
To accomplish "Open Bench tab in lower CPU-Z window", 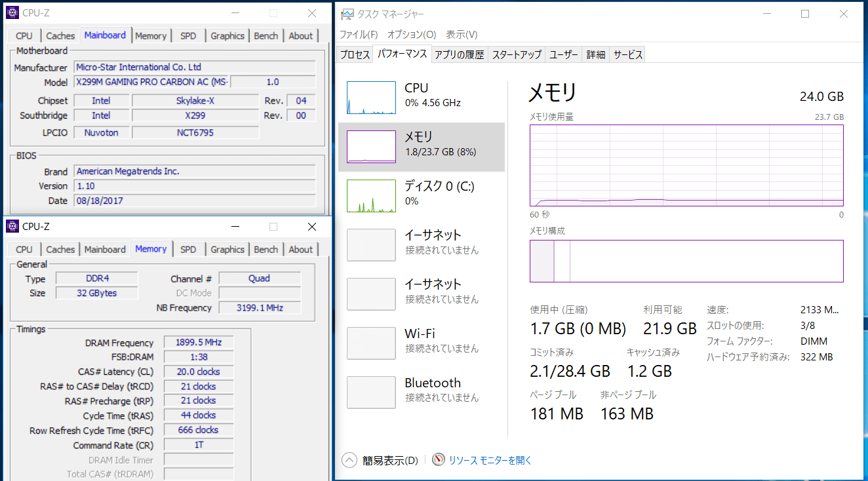I will click(x=266, y=250).
